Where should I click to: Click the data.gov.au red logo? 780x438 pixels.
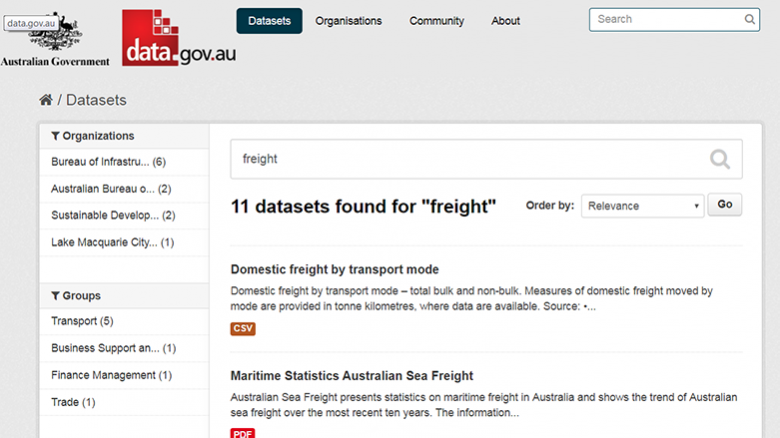[179, 38]
